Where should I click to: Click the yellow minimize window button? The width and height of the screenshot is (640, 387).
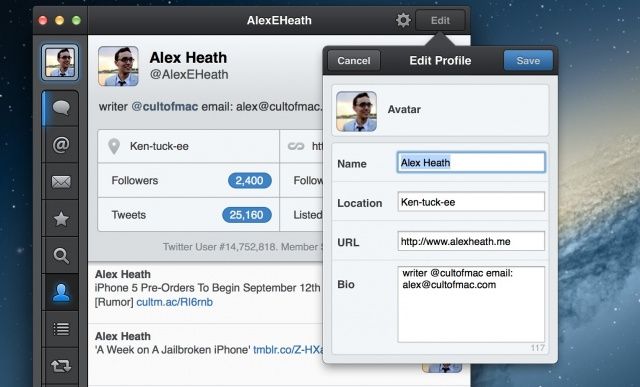tap(60, 20)
